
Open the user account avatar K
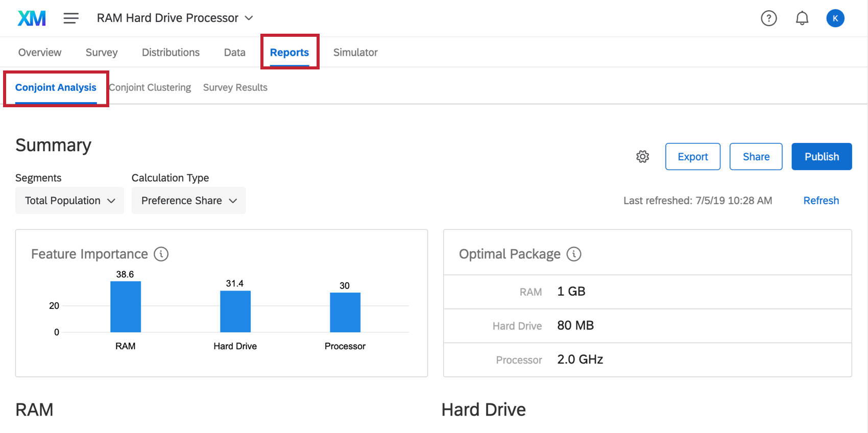tap(835, 18)
